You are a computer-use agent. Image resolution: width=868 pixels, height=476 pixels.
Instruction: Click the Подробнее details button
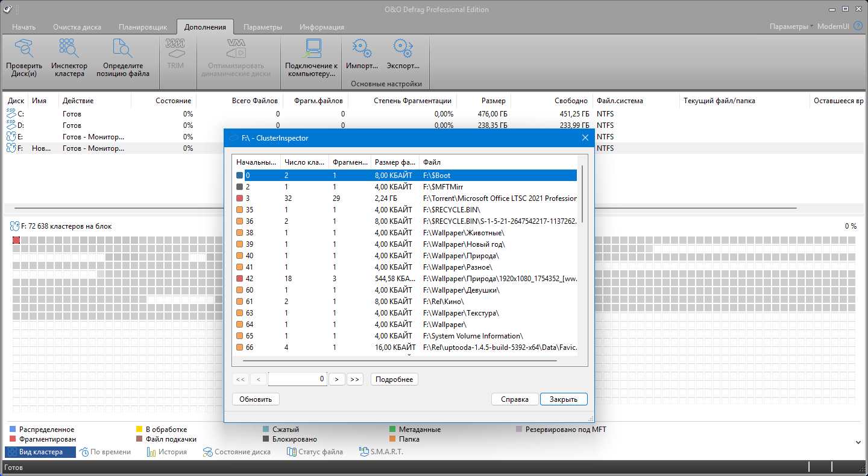pyautogui.click(x=394, y=379)
